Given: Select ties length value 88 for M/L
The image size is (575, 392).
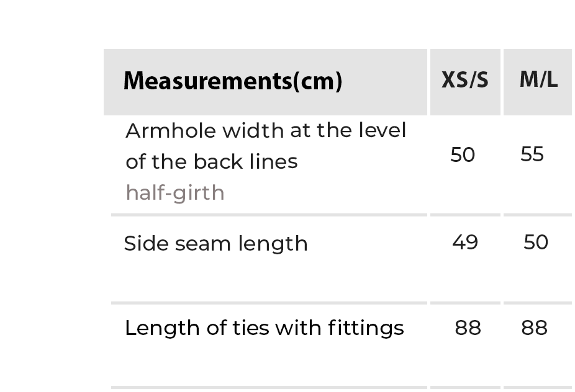Looking at the screenshot, I should tap(534, 327).
